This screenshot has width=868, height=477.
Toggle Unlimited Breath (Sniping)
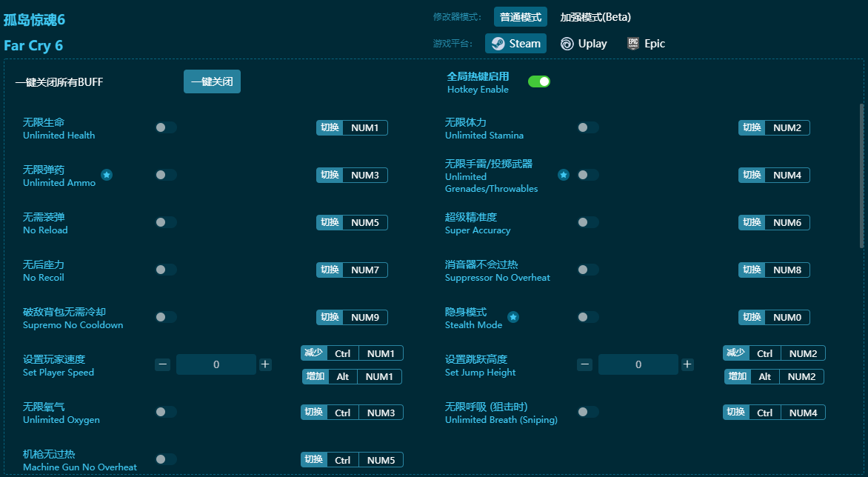[588, 412]
